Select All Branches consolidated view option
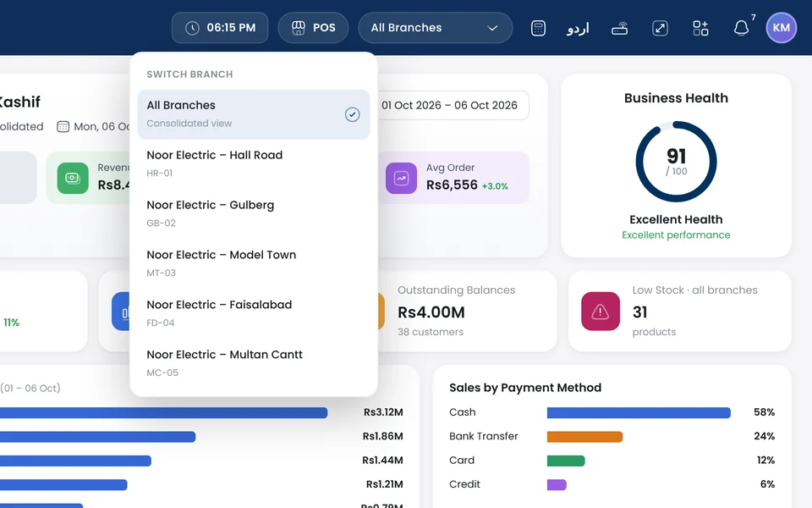Screen dimensions: 812x508 [254, 114]
